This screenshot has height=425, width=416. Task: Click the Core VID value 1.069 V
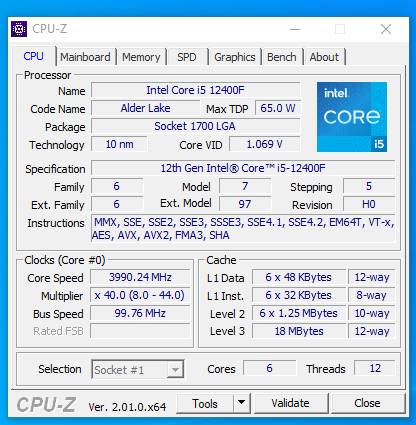click(265, 144)
